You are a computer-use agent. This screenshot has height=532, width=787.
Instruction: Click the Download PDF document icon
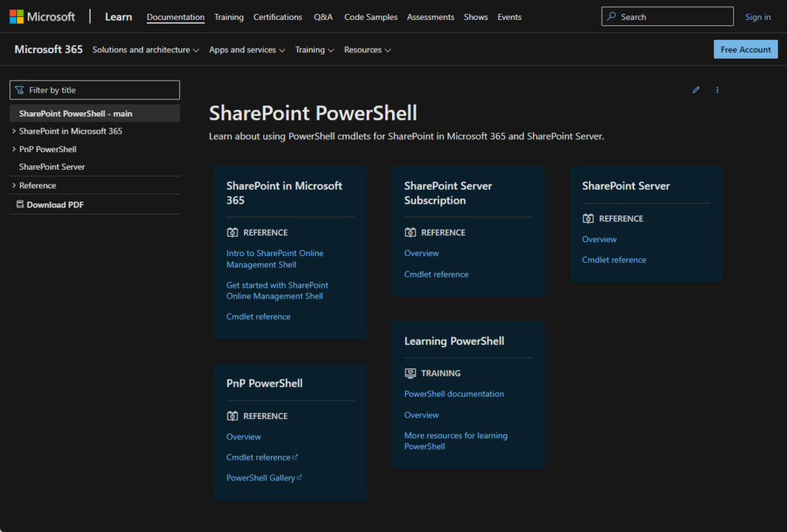pyautogui.click(x=20, y=204)
